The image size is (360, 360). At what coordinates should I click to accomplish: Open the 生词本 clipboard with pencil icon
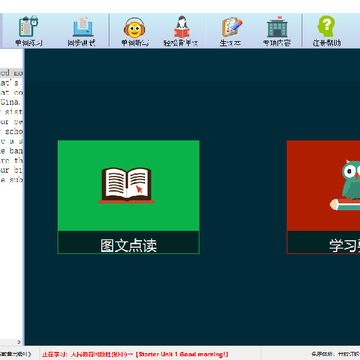tap(231, 31)
